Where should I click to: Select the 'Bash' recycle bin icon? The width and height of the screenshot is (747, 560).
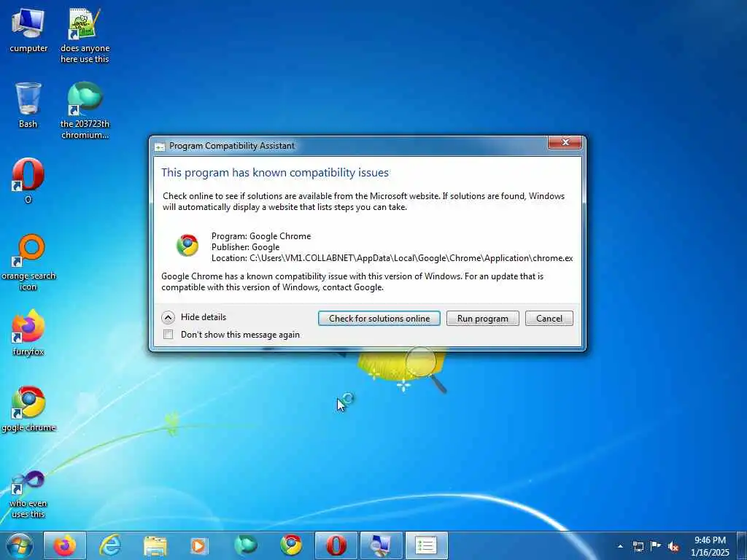(28, 105)
